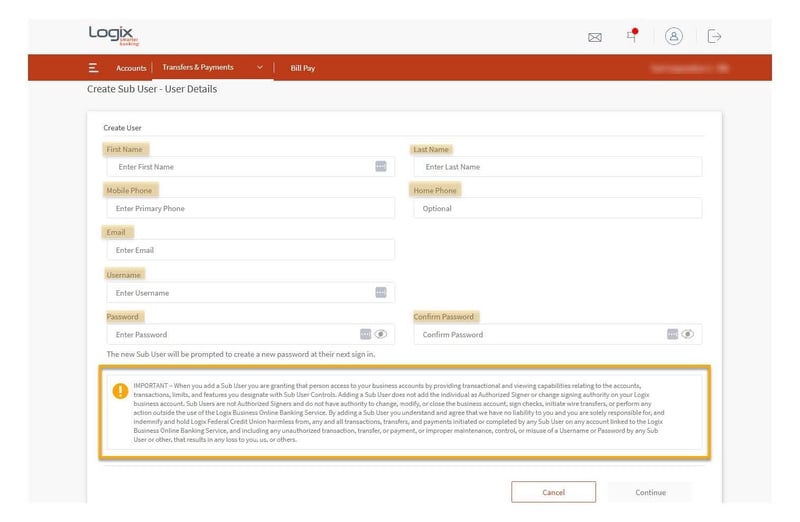This screenshot has width=800, height=522.
Task: Click autofill icon in Confirm Password field
Action: tap(672, 334)
